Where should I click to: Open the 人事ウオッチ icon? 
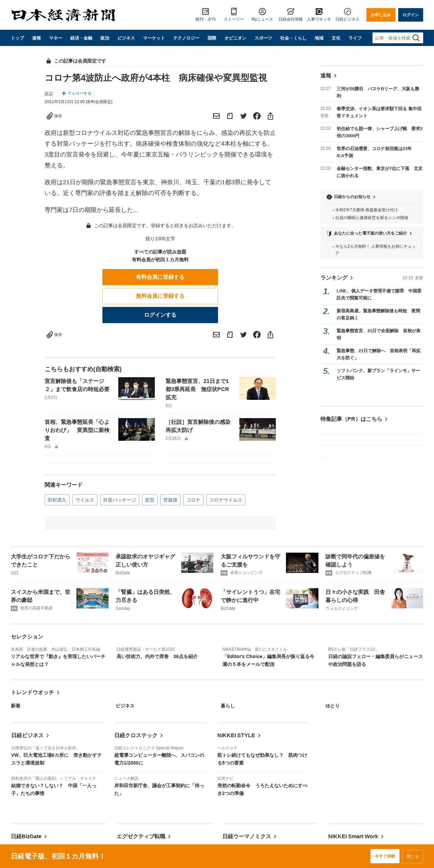319,11
